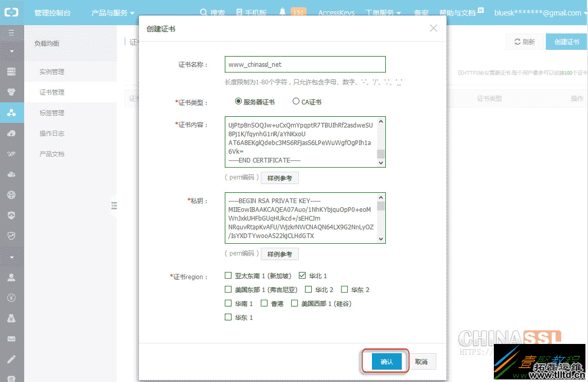Expand the account menu for bluesk email

[x=538, y=12]
